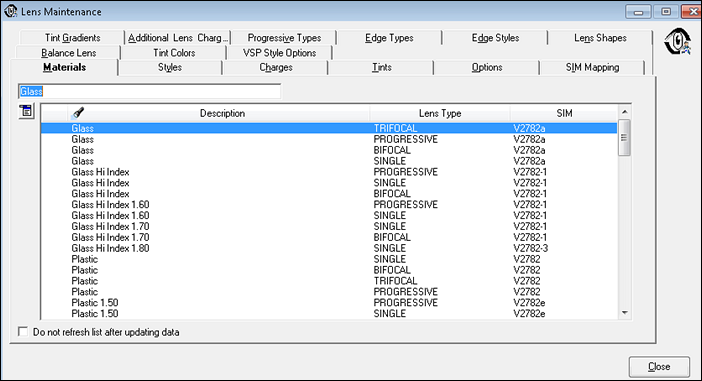The image size is (702, 381).
Task: Select the Glass TRIFOCAL row
Action: tap(329, 128)
